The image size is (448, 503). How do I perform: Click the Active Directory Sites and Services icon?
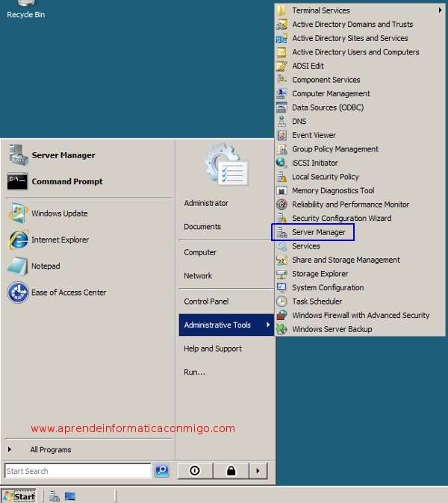281,38
